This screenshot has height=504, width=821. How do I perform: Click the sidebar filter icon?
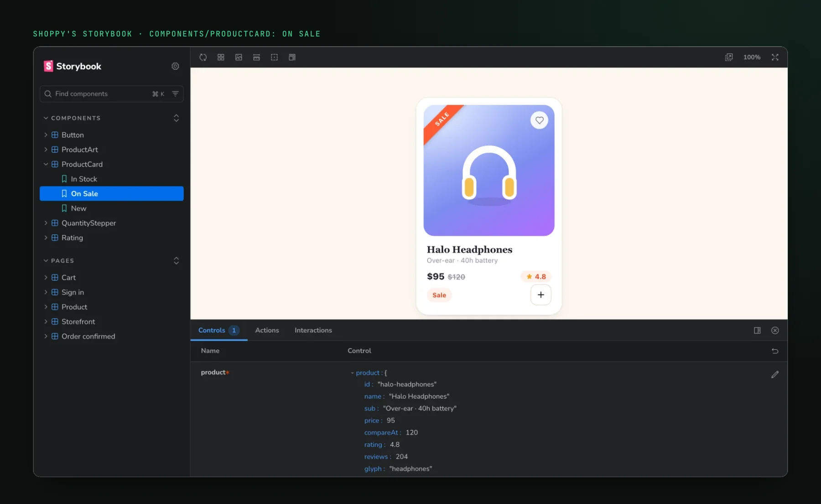coord(175,94)
